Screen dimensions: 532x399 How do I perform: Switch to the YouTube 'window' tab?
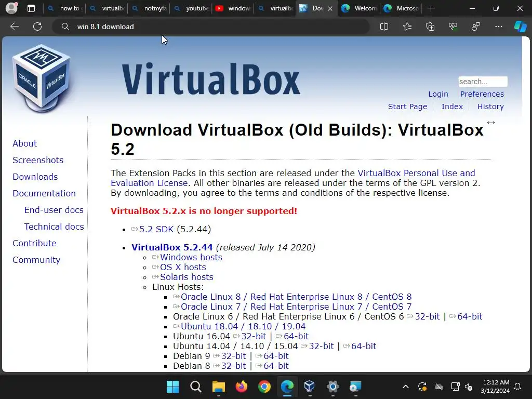click(x=234, y=8)
